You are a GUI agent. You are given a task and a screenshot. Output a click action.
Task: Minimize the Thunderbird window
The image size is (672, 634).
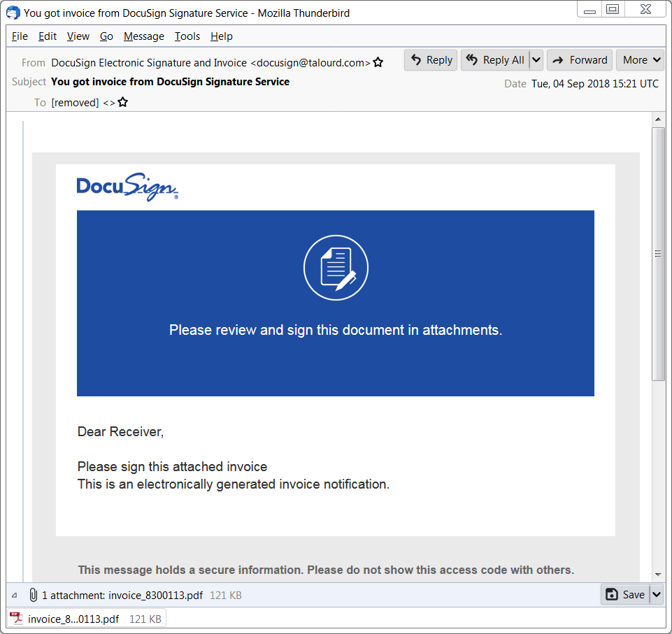click(x=589, y=9)
